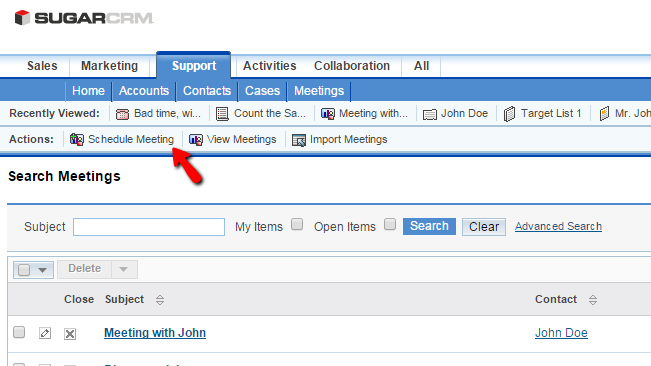Open the Cases submenu tab

pyautogui.click(x=262, y=90)
